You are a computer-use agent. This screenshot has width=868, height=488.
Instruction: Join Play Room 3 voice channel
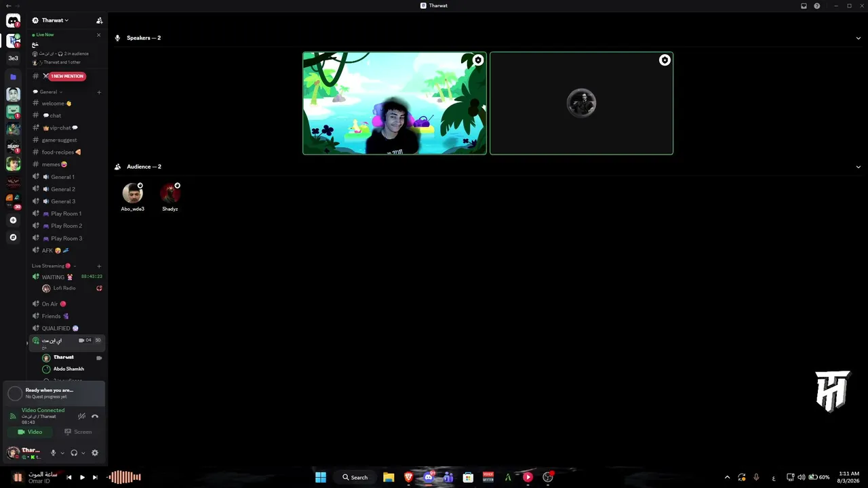pos(66,239)
